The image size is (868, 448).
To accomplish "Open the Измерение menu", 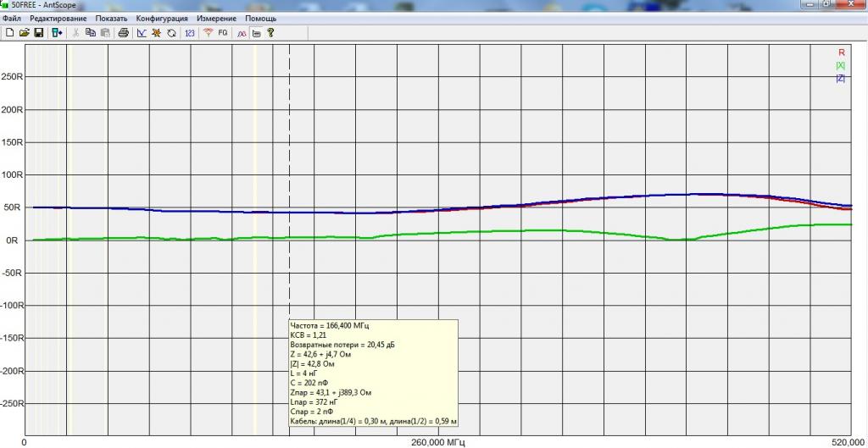I will (x=216, y=19).
